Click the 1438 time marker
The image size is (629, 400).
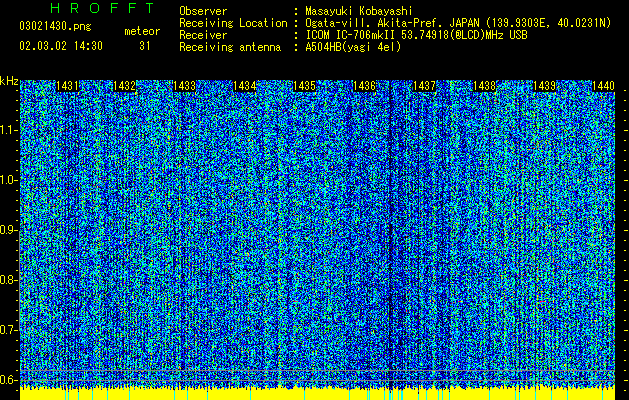click(484, 86)
